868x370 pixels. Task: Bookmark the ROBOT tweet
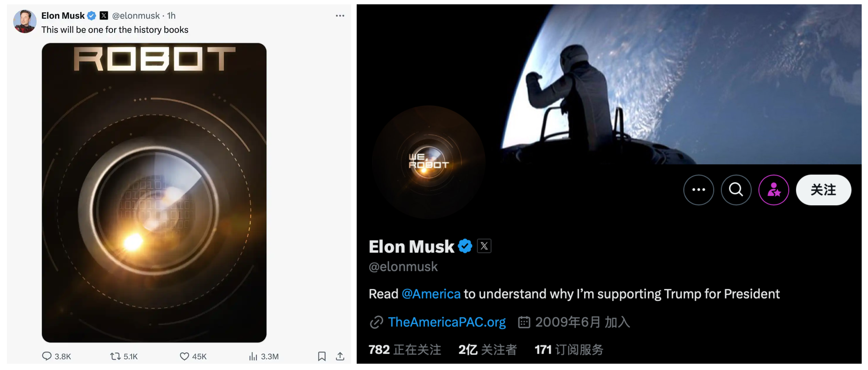pos(322,356)
